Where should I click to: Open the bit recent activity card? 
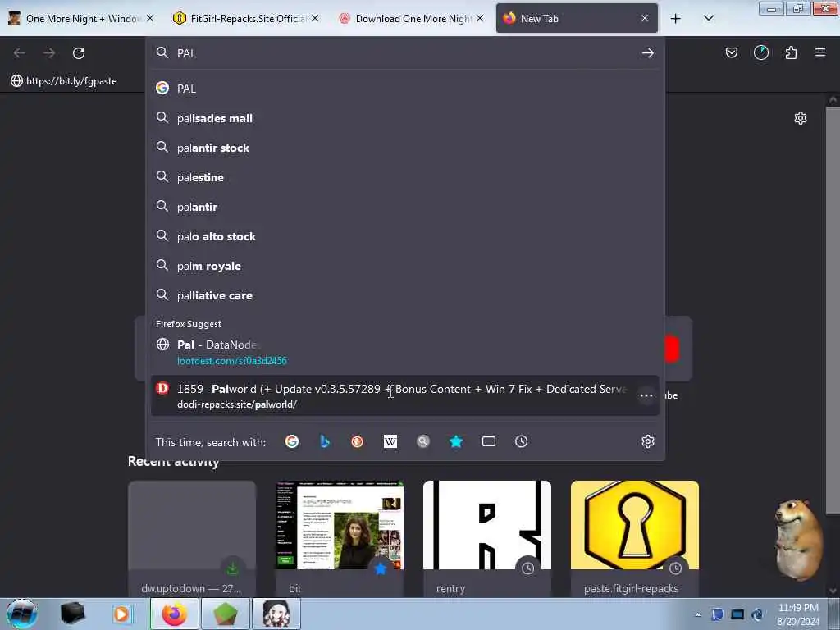pyautogui.click(x=340, y=539)
